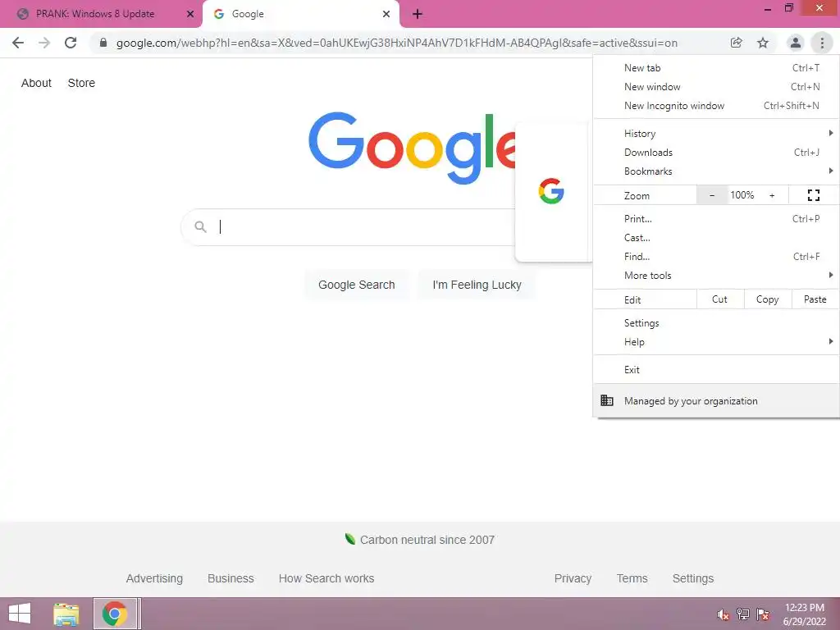Screen dimensions: 840x630
Task: Bookmark this page with the star icon
Action: (x=763, y=43)
